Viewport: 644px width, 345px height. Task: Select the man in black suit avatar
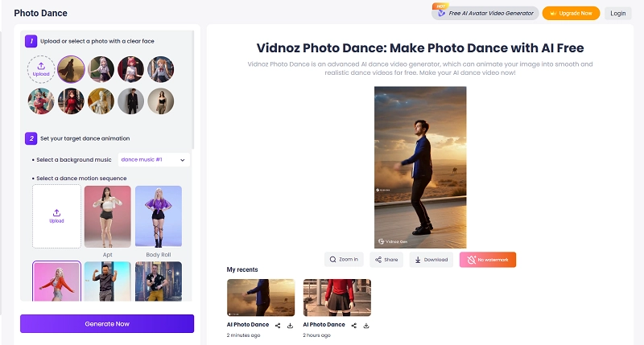[x=131, y=101]
